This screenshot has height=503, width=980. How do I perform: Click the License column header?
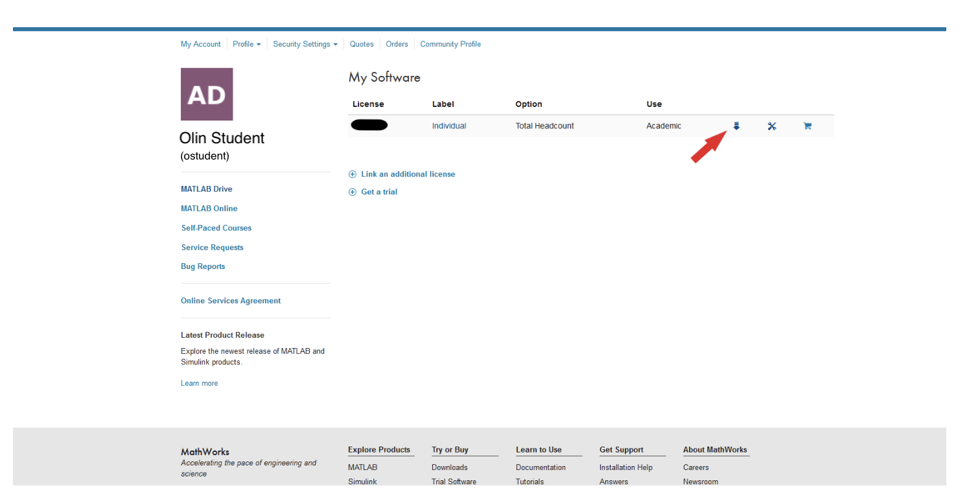368,104
